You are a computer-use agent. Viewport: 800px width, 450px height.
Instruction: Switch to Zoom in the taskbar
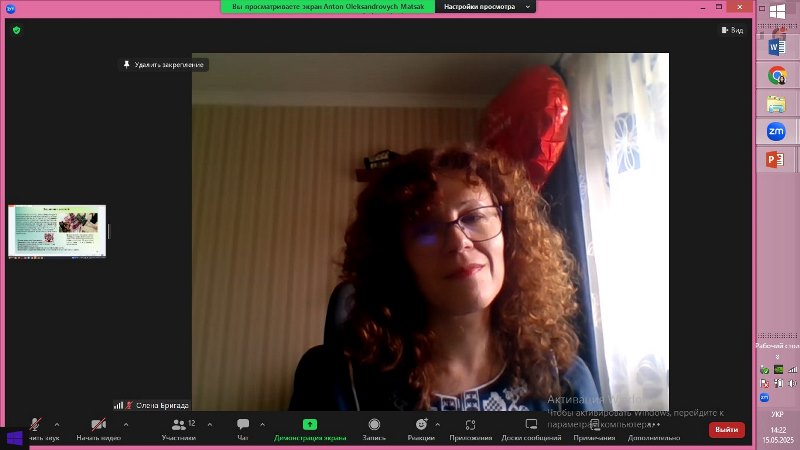point(776,131)
